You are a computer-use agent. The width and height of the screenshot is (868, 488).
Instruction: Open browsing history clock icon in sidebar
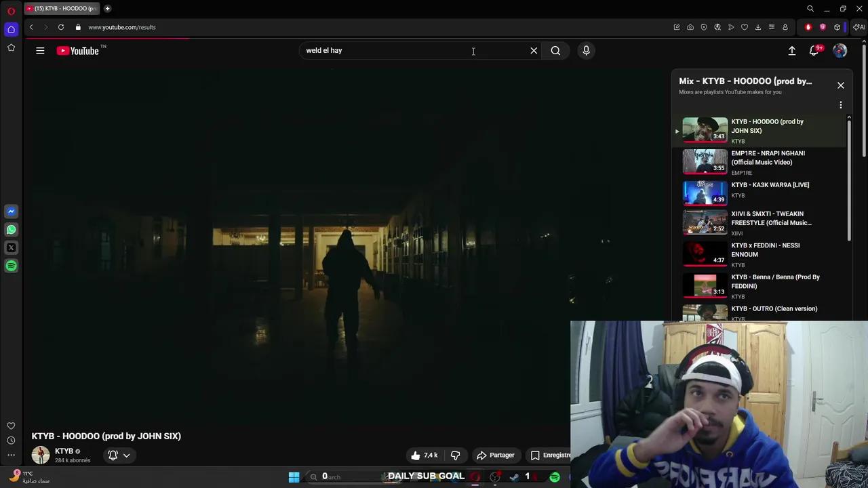(11, 441)
